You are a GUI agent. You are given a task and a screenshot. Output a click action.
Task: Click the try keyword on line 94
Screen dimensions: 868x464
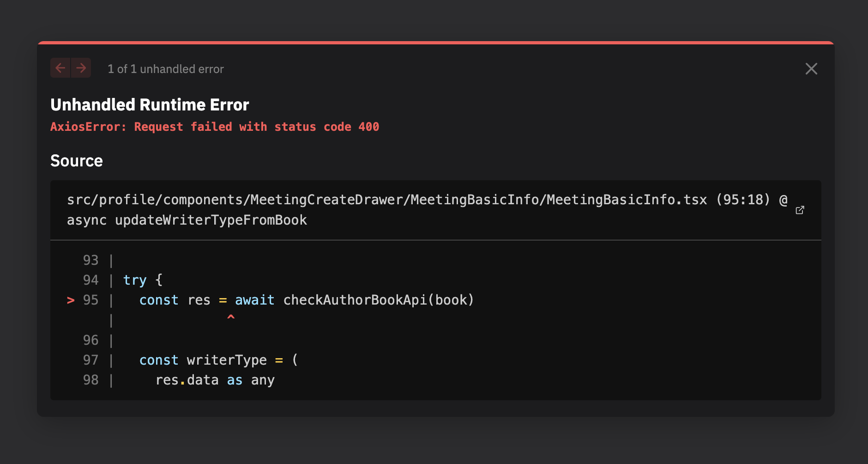(x=134, y=280)
